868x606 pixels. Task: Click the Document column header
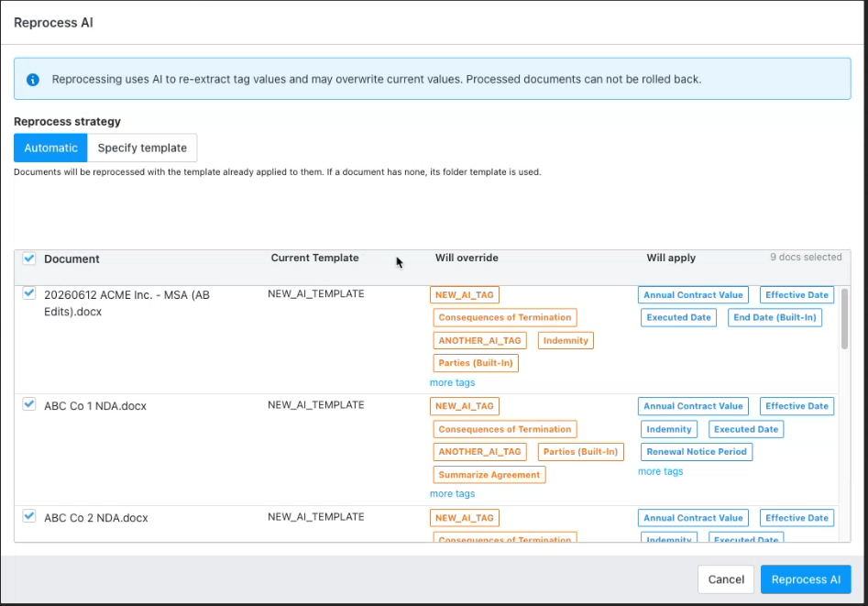(x=72, y=259)
